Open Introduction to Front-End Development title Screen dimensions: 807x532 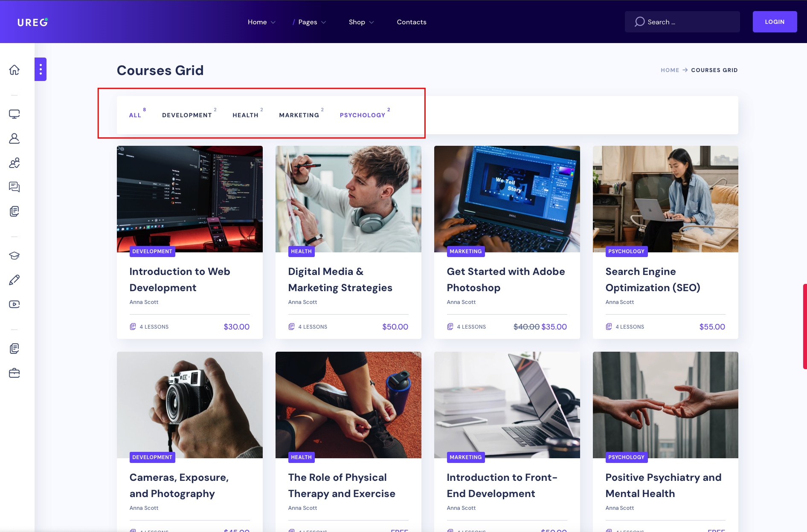[x=502, y=486]
